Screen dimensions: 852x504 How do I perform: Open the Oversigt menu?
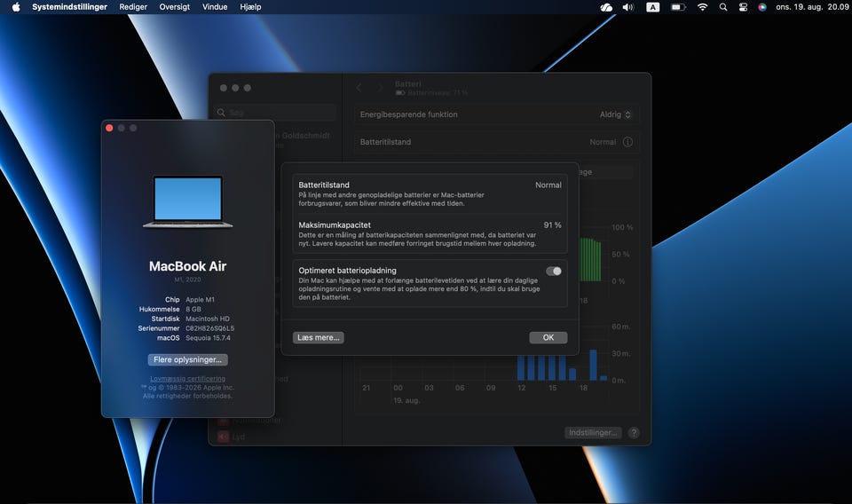pos(175,7)
